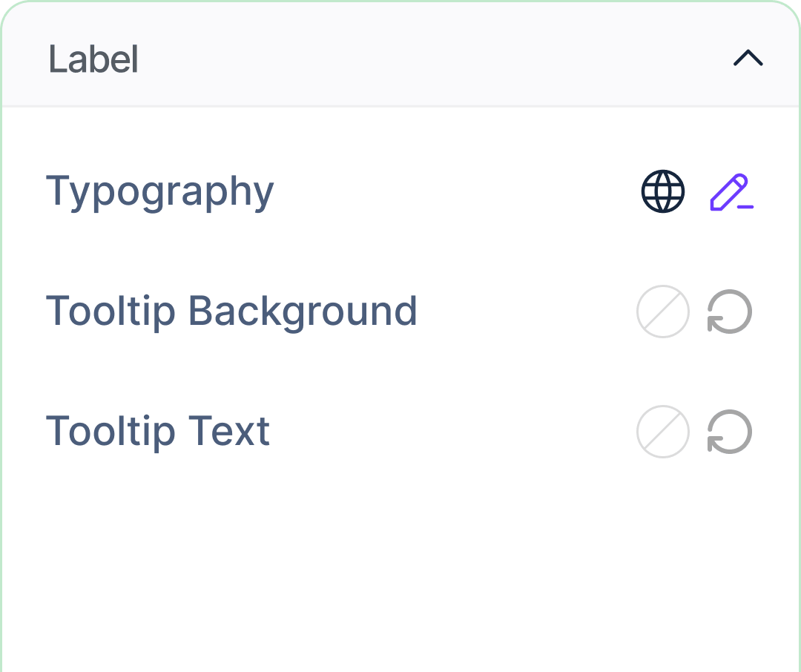Choose a global font via the globe button
801x672 pixels.
click(662, 191)
